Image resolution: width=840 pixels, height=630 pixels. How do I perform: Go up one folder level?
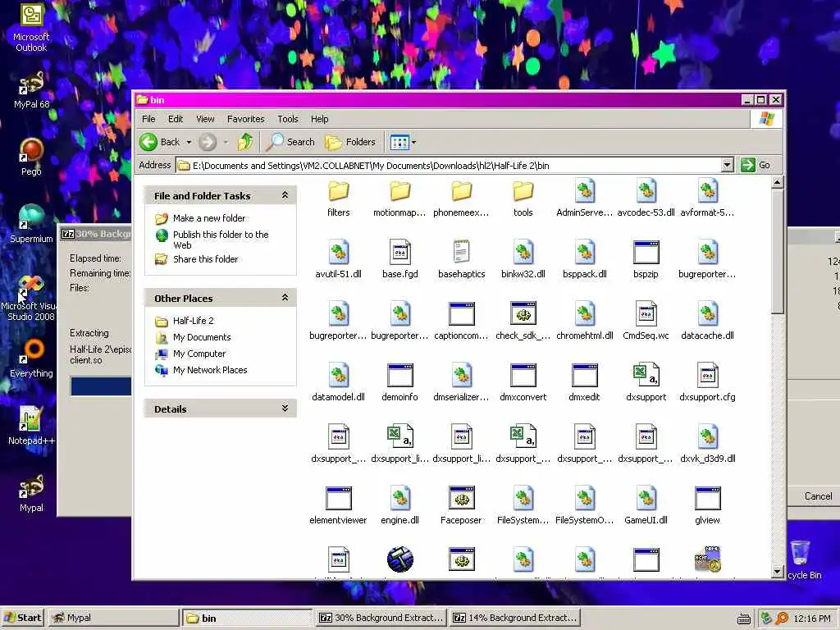[x=246, y=142]
